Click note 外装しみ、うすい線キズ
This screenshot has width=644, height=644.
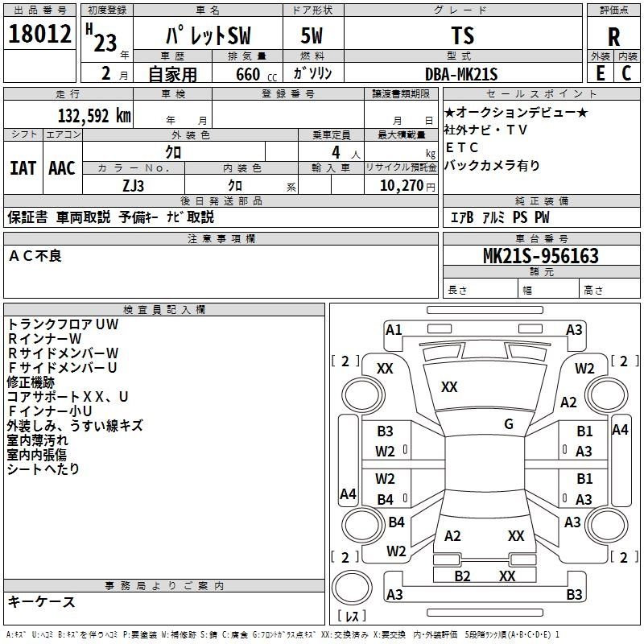75,425
